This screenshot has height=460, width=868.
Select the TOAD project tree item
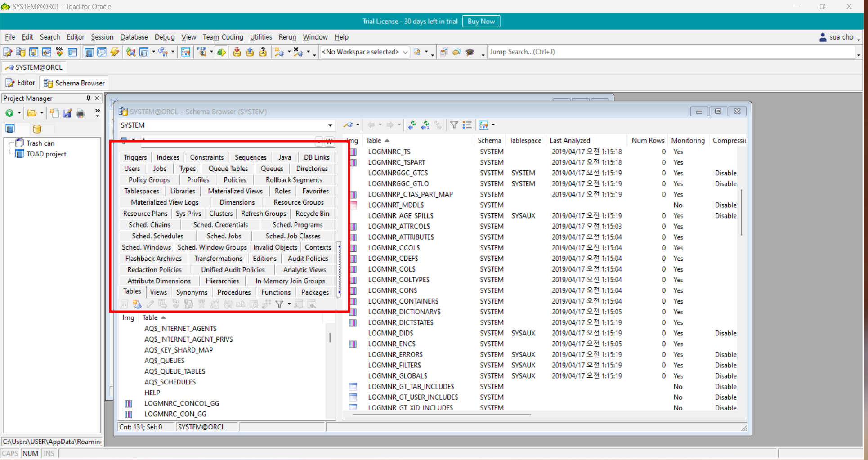tap(46, 154)
